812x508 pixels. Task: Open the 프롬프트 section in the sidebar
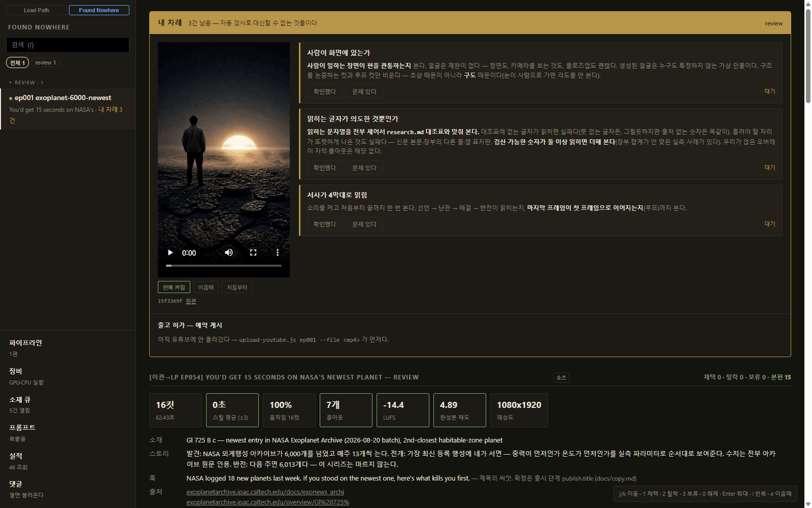67,432
